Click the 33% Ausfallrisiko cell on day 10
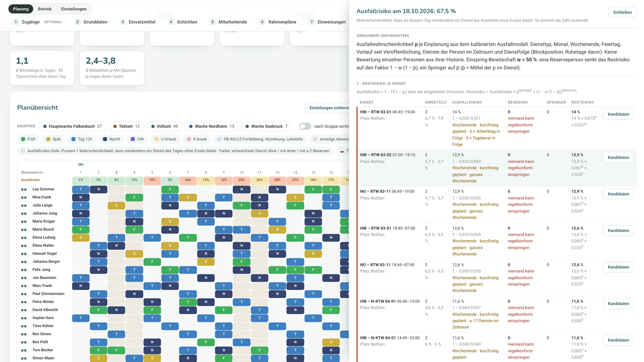 [x=241, y=180]
